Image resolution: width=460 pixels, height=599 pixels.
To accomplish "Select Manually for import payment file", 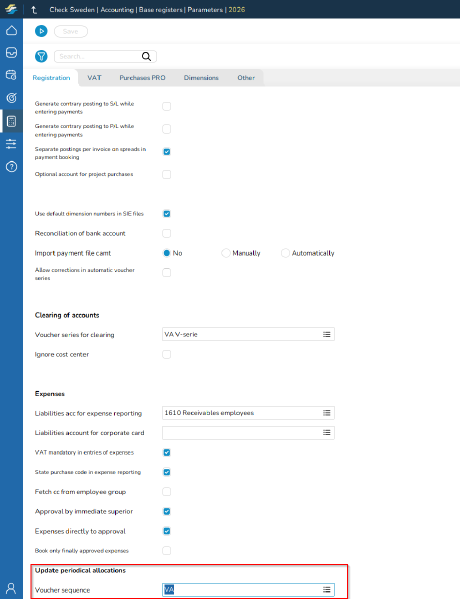I will point(226,253).
